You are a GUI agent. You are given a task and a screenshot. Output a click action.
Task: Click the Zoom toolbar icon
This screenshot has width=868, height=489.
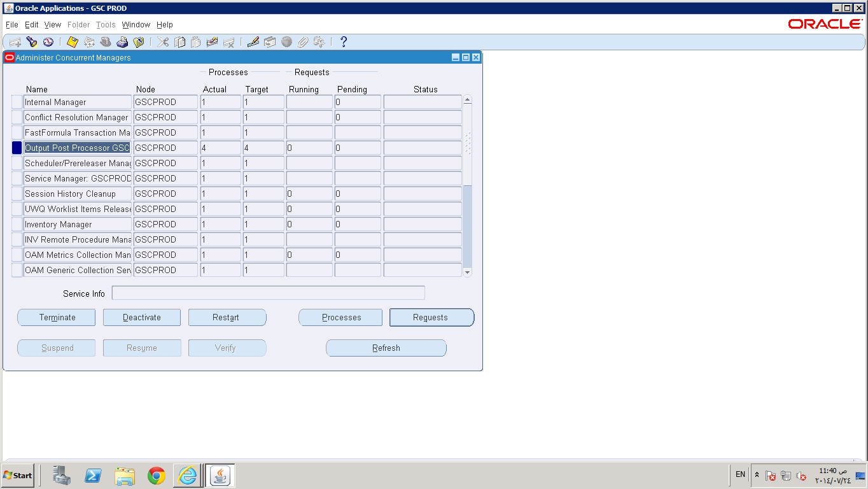tap(270, 42)
